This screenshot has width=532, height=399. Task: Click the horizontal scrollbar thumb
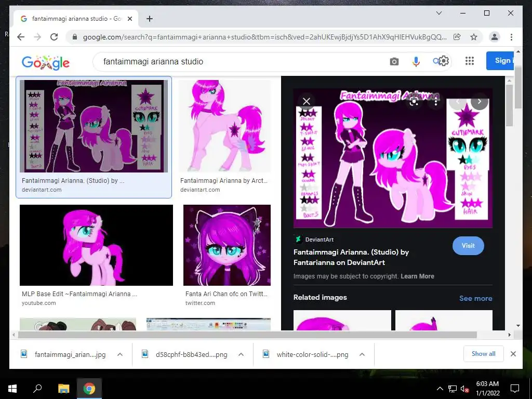pos(247,335)
